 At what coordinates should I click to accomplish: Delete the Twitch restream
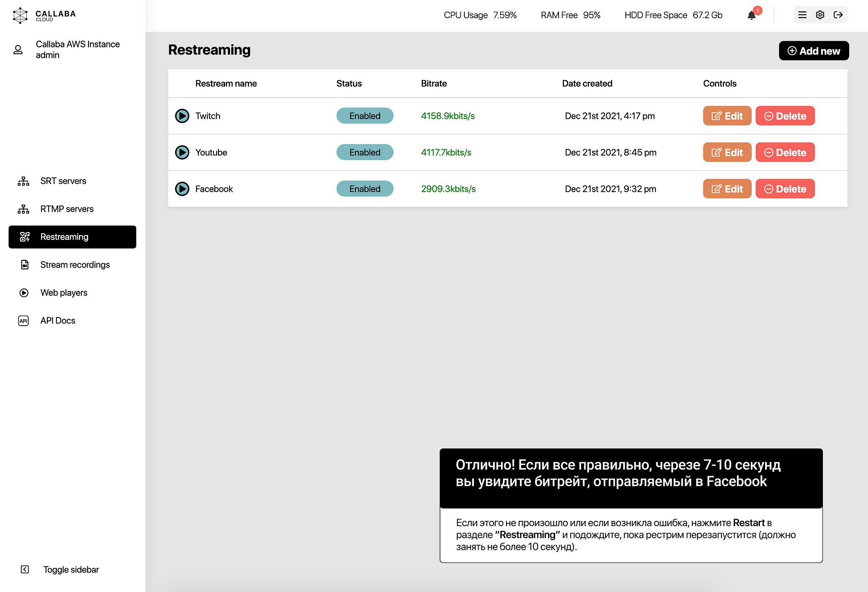click(785, 116)
